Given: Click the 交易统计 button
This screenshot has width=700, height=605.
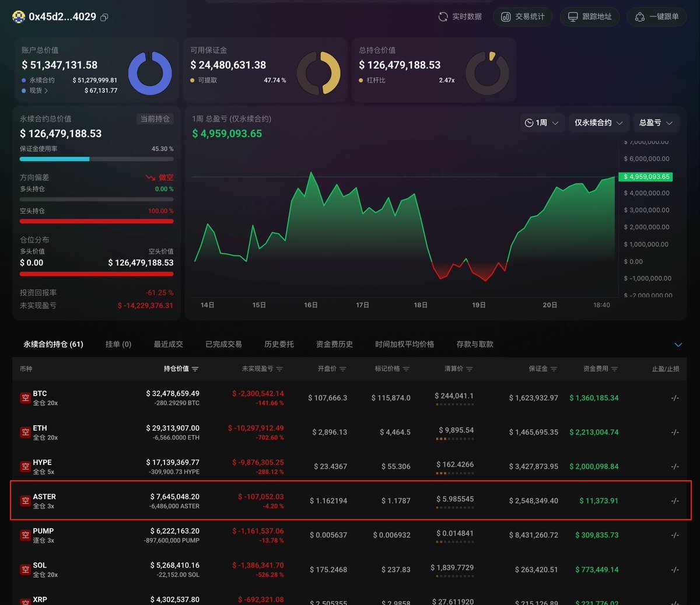Looking at the screenshot, I should 523,17.
